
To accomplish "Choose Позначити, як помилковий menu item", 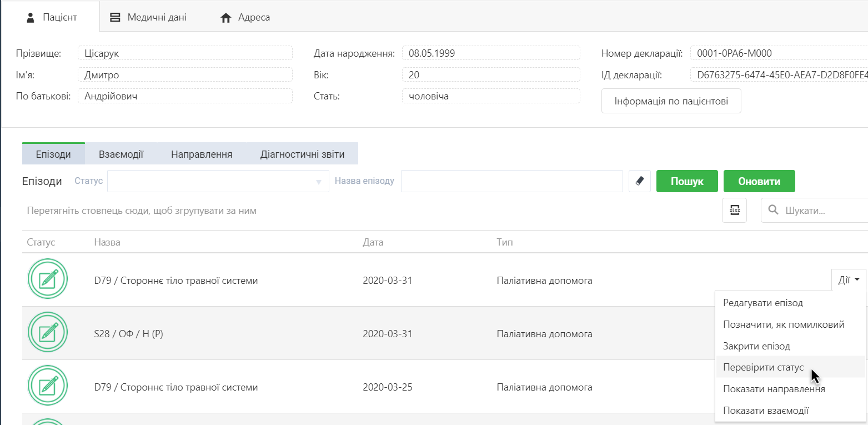I will coord(790,324).
